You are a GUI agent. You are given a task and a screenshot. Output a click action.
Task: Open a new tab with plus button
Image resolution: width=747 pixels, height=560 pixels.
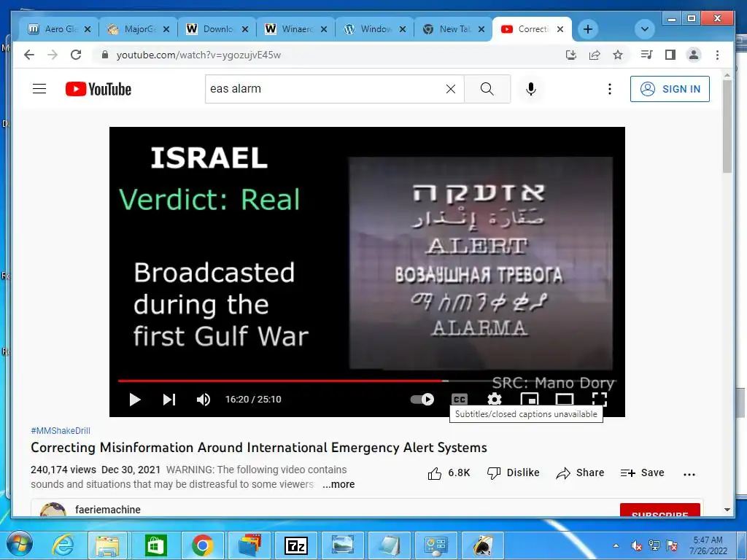(x=588, y=29)
